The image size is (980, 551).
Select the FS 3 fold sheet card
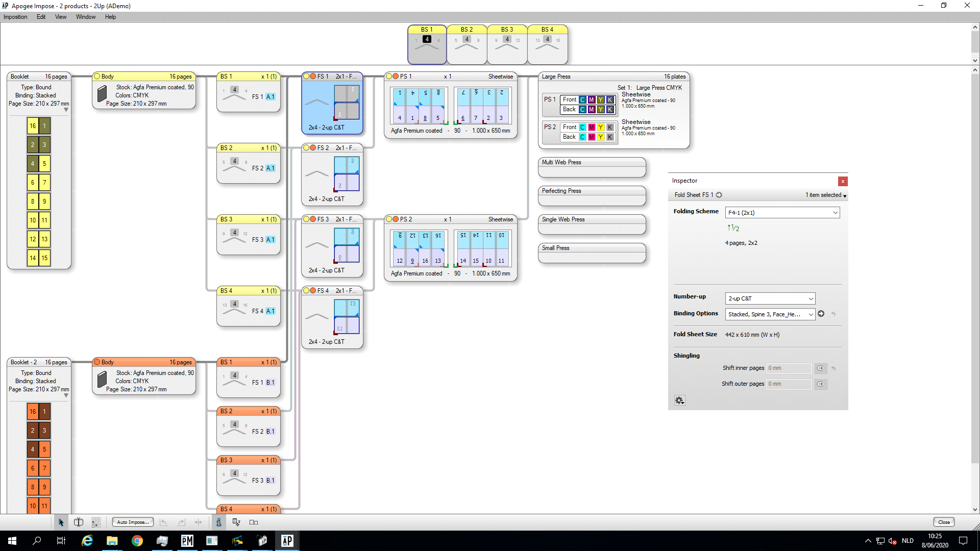tap(332, 245)
